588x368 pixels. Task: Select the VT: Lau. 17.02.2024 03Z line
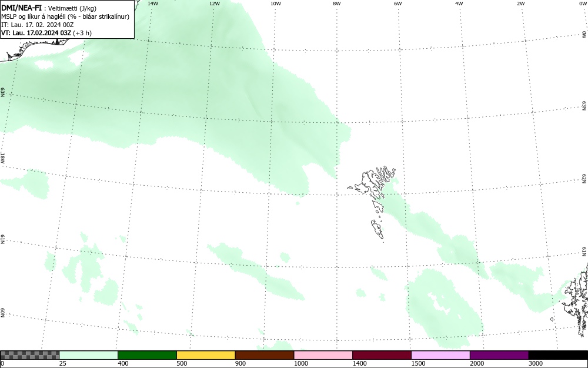[x=46, y=33]
